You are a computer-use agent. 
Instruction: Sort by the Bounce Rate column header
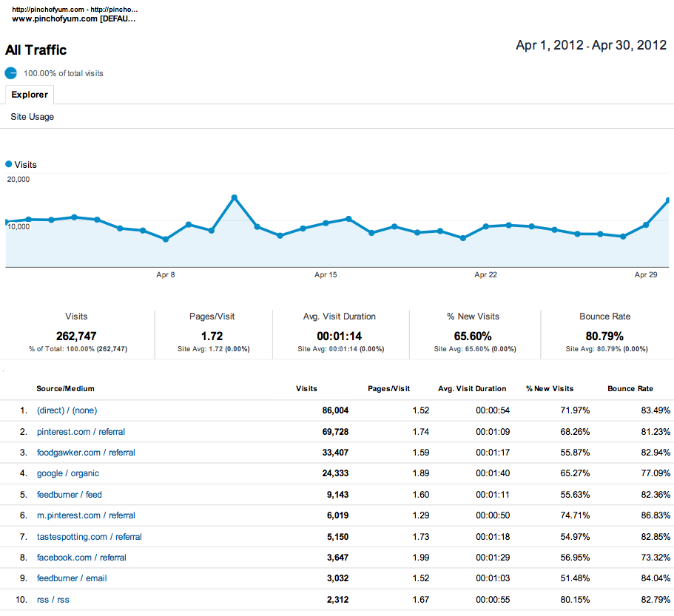click(x=630, y=388)
